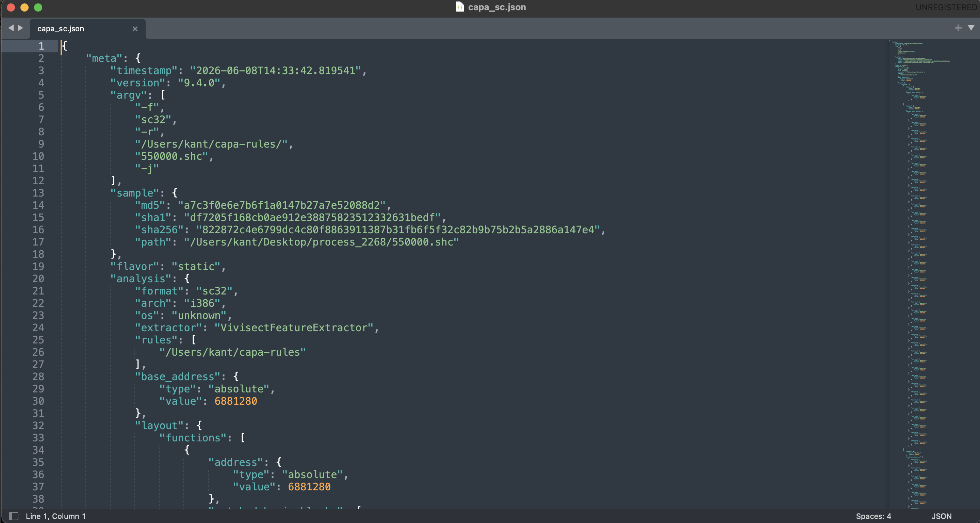Click the sha256 hash value
The image size is (980, 523).
pyautogui.click(x=398, y=230)
